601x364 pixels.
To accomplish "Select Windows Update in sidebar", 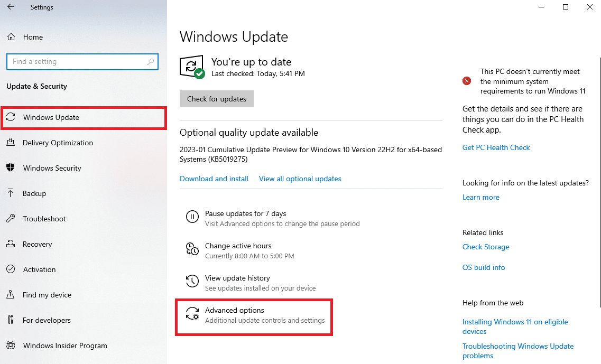I will pos(83,117).
